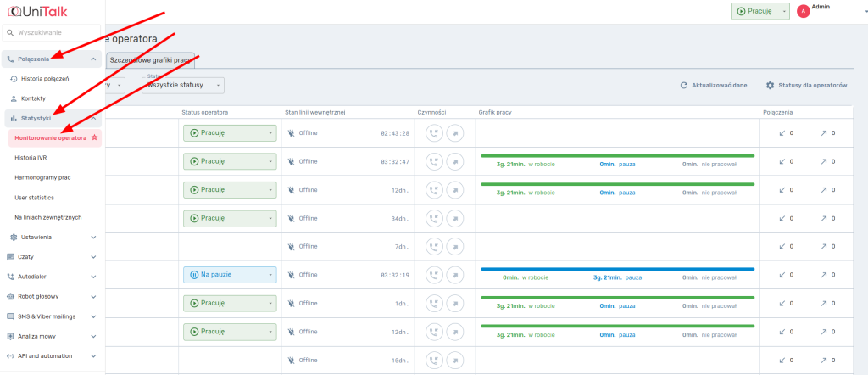Switch to Szczegółowe grafiki pracy tab
The image size is (868, 375).
[x=152, y=60]
